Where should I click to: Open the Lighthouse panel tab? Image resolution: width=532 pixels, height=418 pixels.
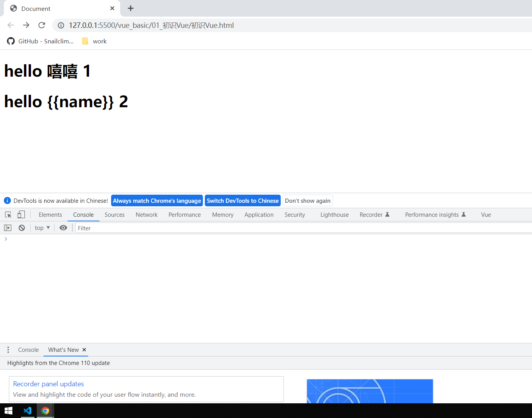pos(335,215)
